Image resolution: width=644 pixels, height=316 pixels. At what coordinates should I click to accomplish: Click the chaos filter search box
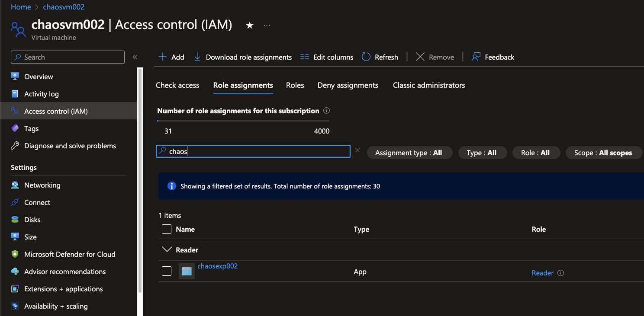pos(253,151)
